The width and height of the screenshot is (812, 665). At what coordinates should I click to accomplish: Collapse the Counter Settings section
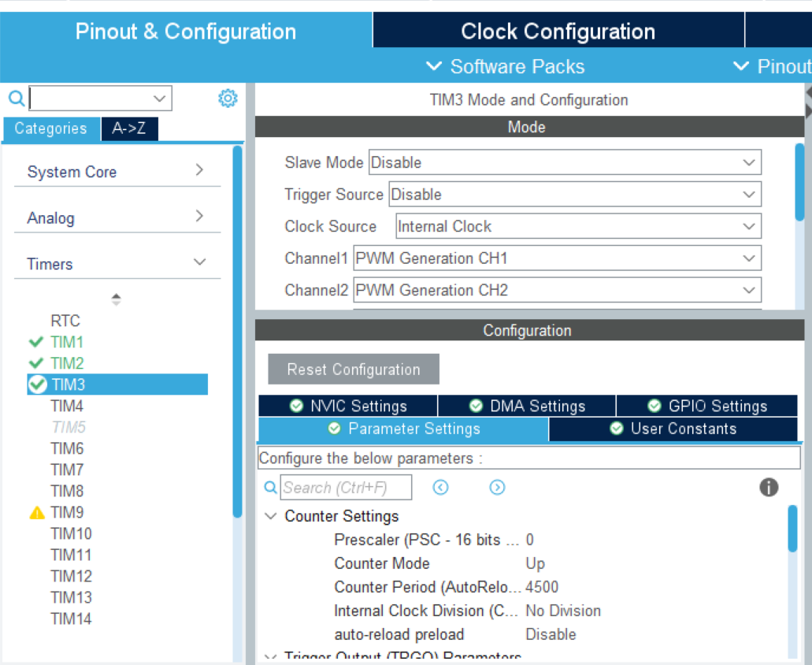[270, 516]
